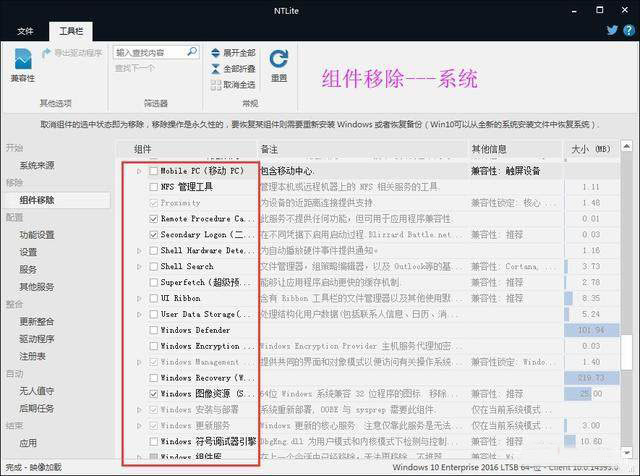Click the vertical scrollbar thumb
The image size is (640, 476).
coord(627,352)
